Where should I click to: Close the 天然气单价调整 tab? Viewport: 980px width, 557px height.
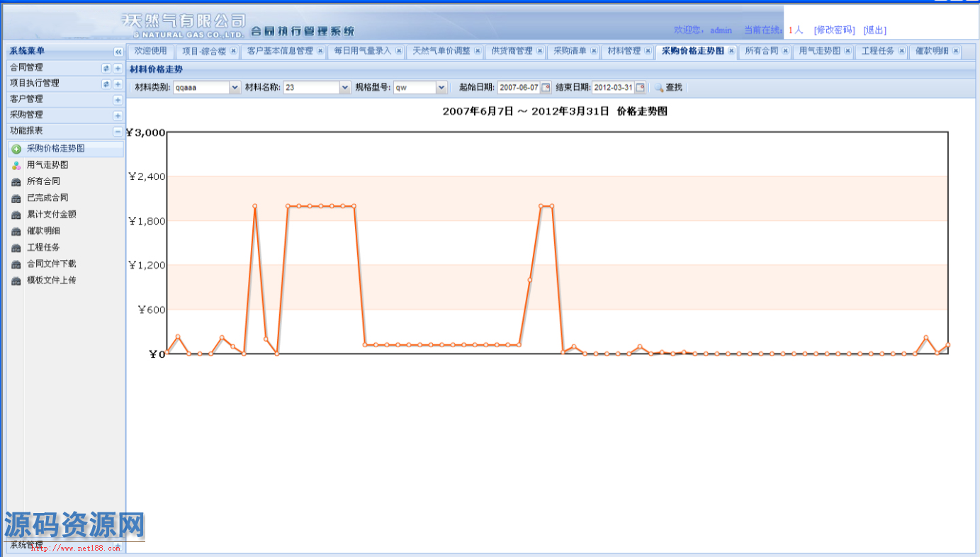(478, 51)
